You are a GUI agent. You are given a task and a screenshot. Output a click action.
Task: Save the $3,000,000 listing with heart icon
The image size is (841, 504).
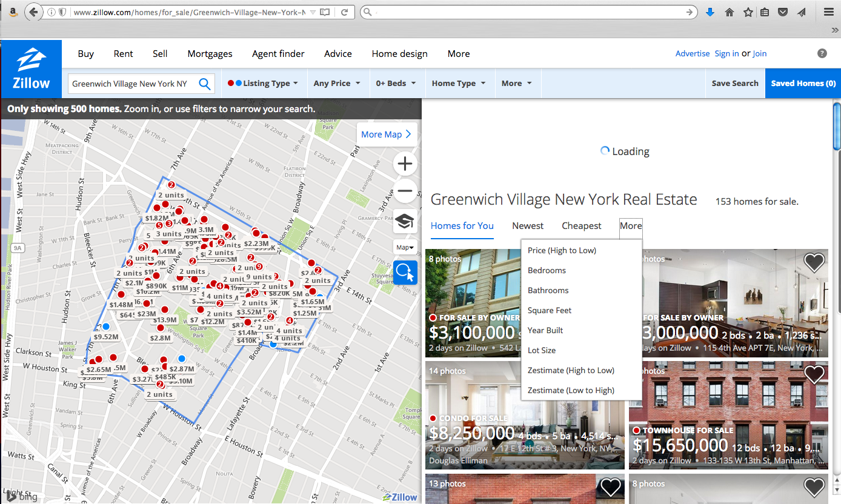pyautogui.click(x=814, y=262)
